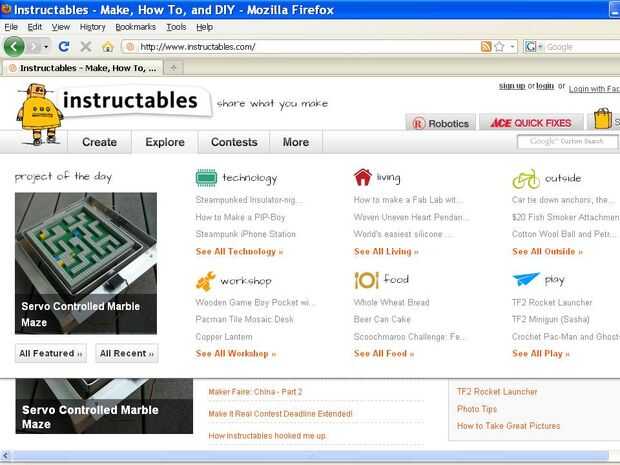
Task: Open the File menu
Action: pos(11,27)
